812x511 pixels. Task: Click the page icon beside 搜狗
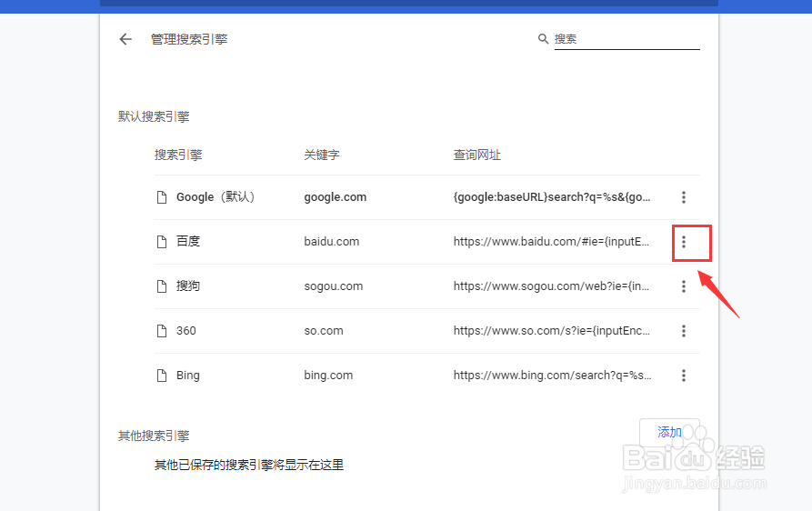162,286
